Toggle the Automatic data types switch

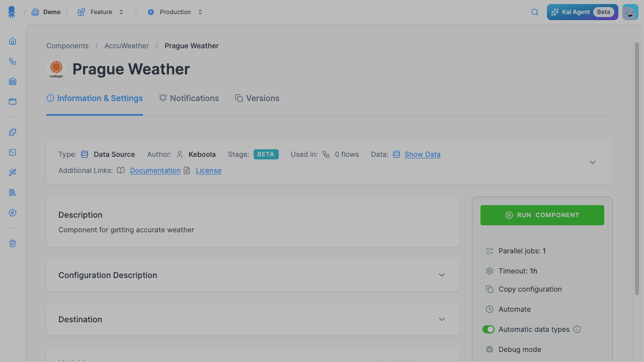(x=488, y=329)
